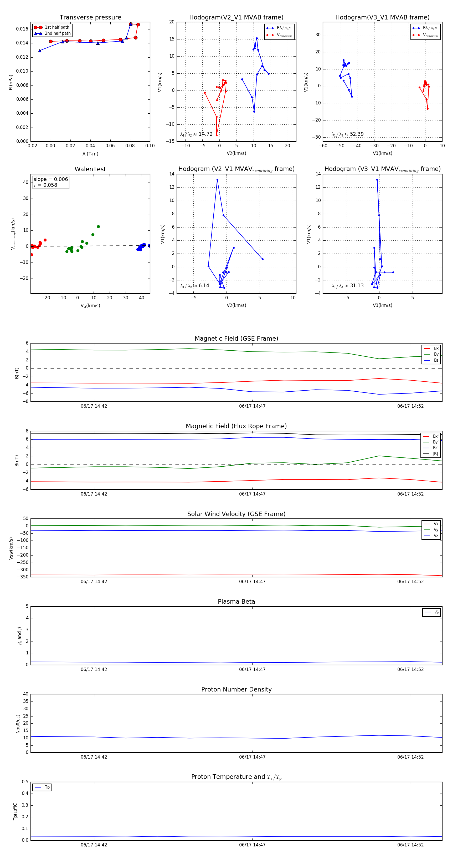473x868 pixels.
Task: Select the By' legend entry in Flux Rope panel
Action: click(x=431, y=442)
